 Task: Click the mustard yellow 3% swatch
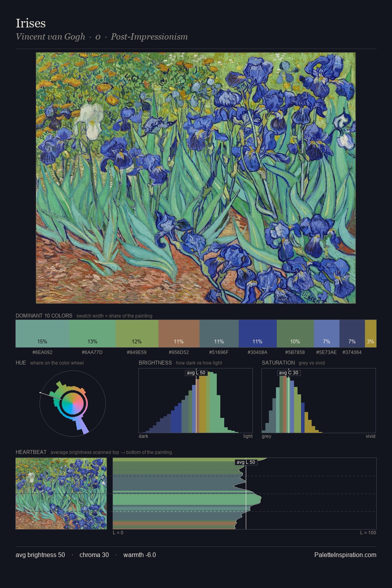pos(370,333)
